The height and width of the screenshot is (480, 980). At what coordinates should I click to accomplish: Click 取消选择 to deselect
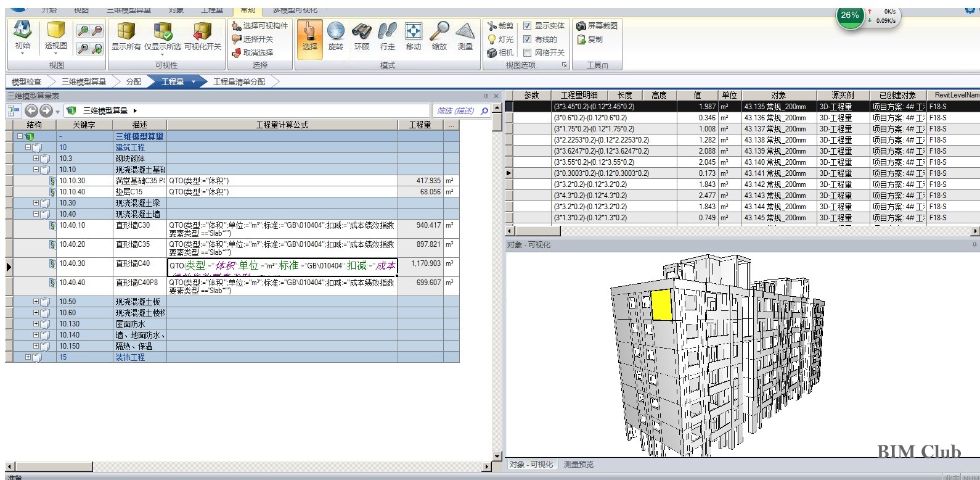(252, 52)
